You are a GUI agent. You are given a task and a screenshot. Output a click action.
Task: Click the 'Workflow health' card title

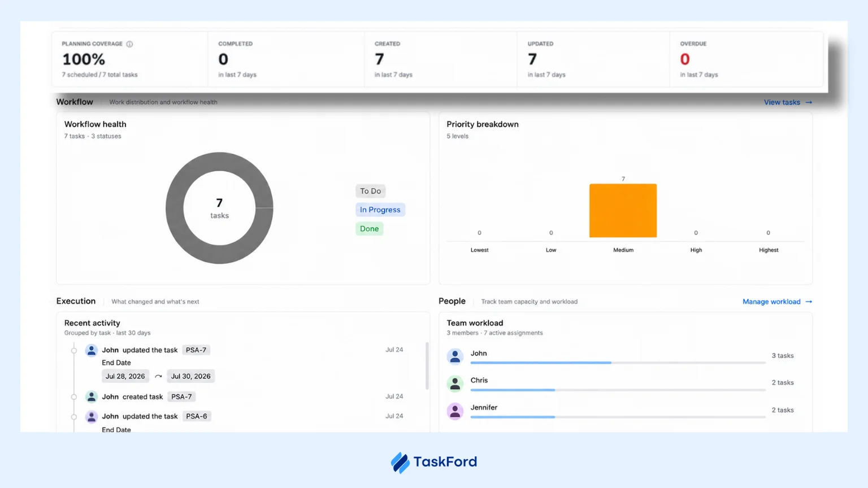[x=96, y=124]
